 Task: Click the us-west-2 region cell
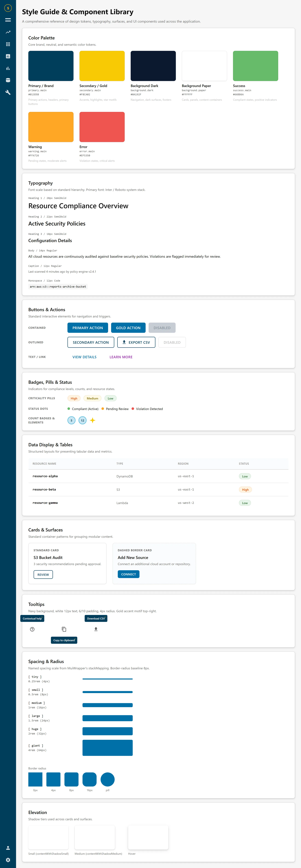click(x=186, y=503)
